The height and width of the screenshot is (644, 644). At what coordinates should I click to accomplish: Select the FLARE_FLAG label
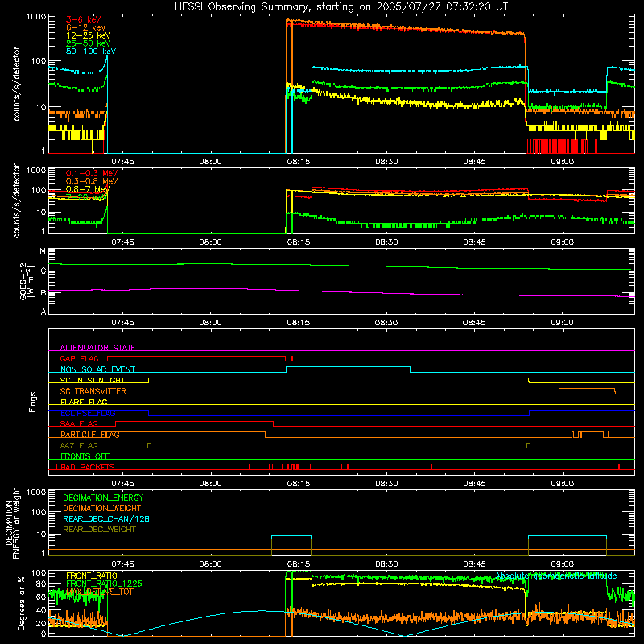(84, 402)
